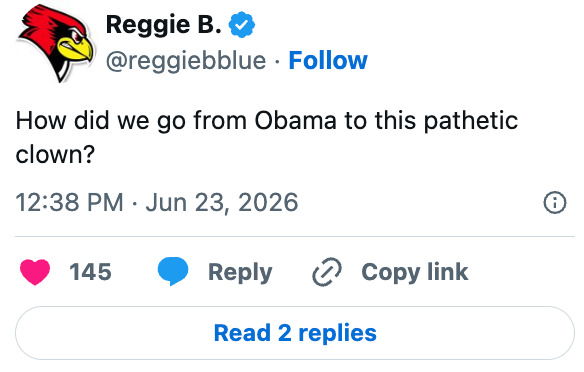
Task: Click the Jun 23, 2026 date
Action: click(x=222, y=203)
